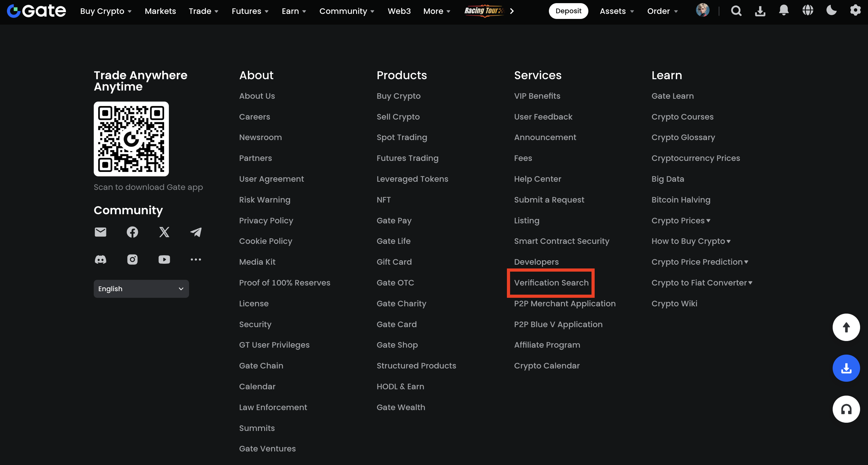Open the X (Twitter) icon
This screenshot has height=465, width=868.
point(164,232)
